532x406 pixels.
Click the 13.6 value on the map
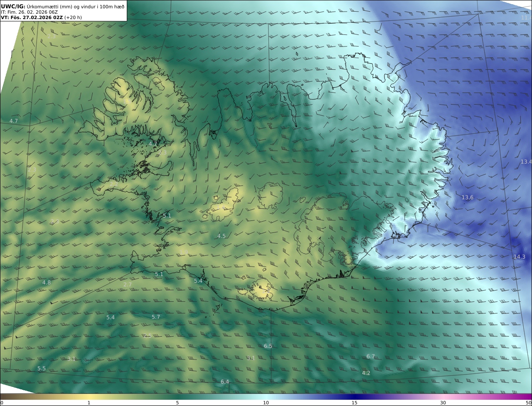[x=468, y=197]
